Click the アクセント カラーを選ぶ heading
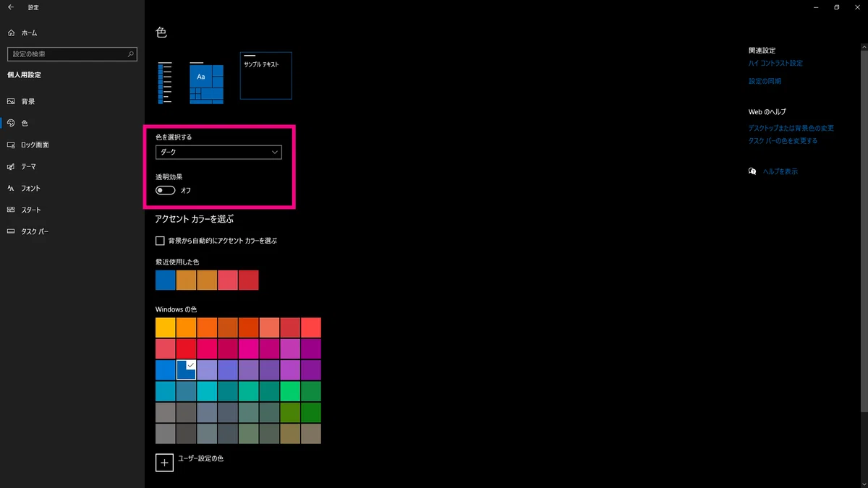The height and width of the screenshot is (488, 868). tap(195, 219)
